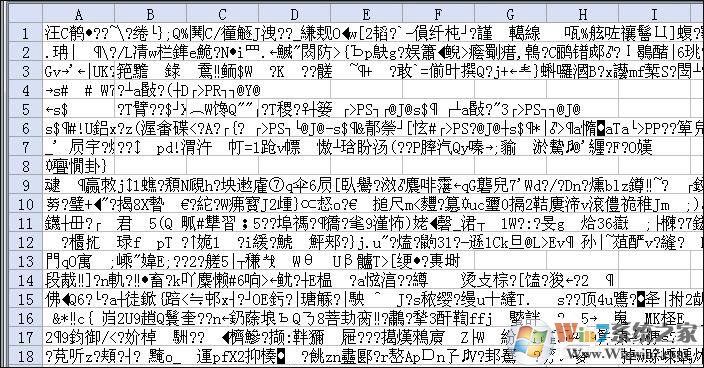704x368 pixels.
Task: Select column G header
Action: coord(510,14)
